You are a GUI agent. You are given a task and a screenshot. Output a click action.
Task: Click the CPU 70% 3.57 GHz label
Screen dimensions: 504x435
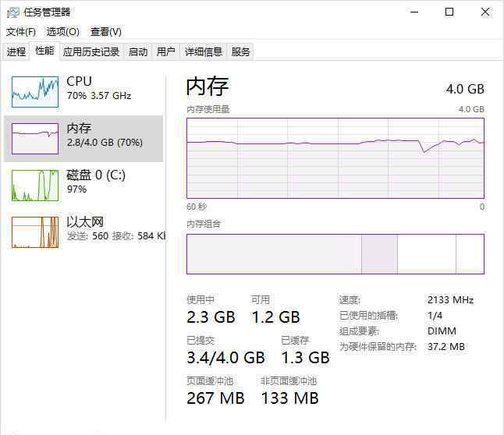tap(99, 96)
